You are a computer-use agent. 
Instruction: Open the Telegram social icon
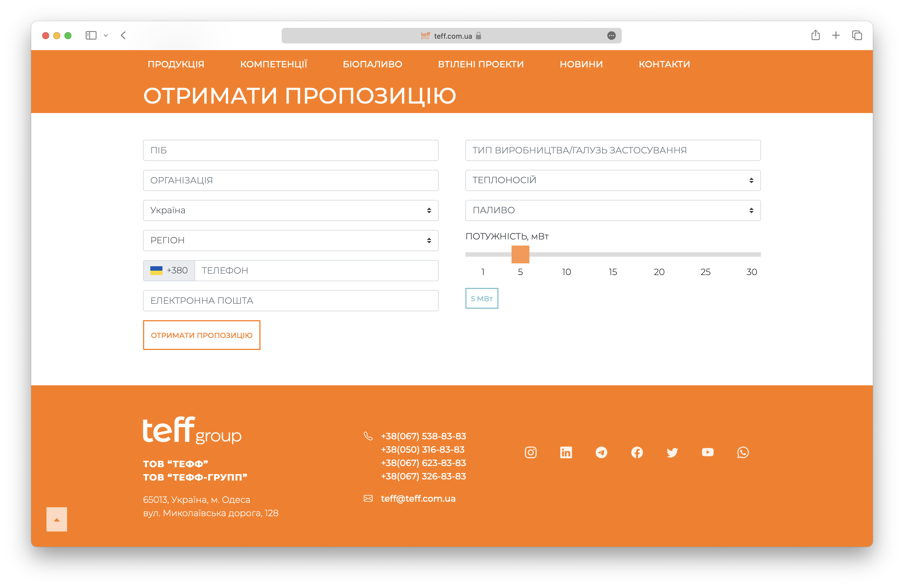(601, 452)
